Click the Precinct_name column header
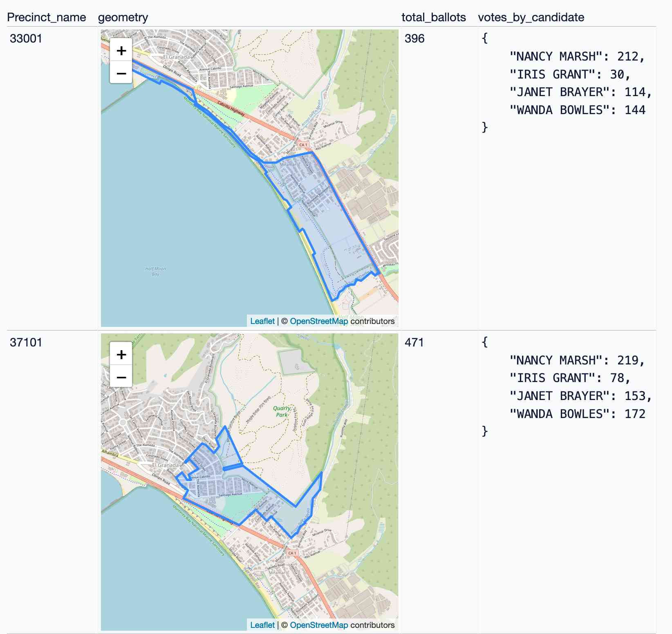 (47, 17)
